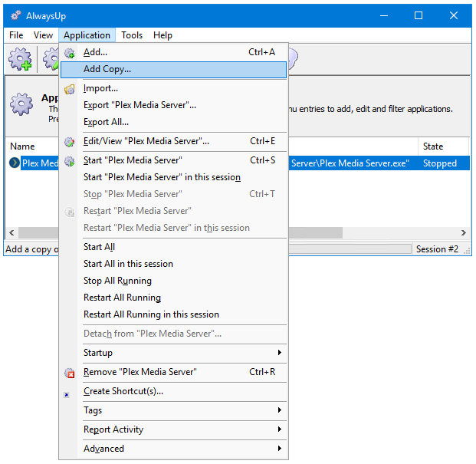Click the Create Shortcut arrow icon
This screenshot has width=476, height=464.
[x=67, y=395]
